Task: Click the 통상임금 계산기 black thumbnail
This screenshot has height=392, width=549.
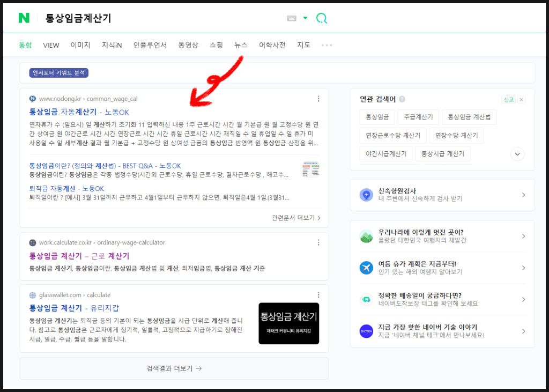Action: click(x=288, y=323)
